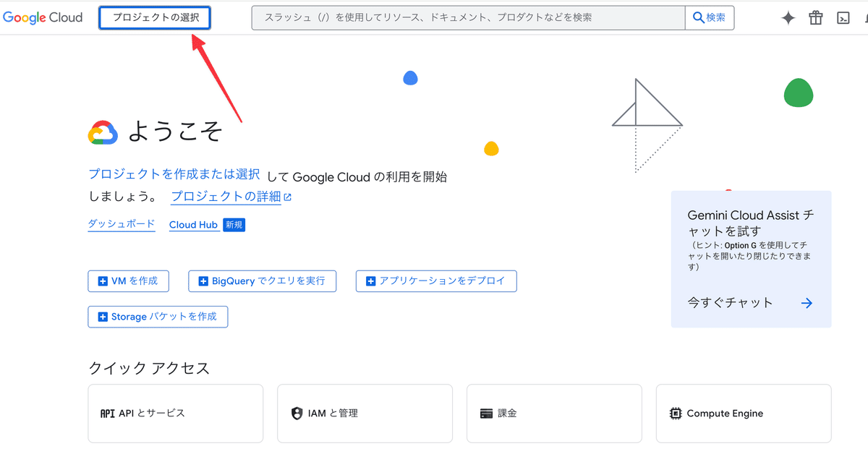Click the 新規 badge next to Cloud Hub
This screenshot has height=454, width=868.
click(234, 225)
